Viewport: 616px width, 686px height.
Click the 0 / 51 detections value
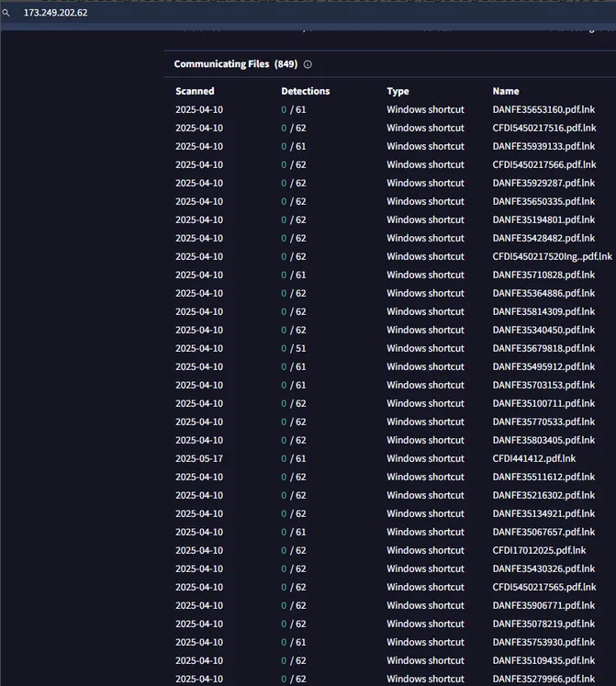tap(294, 348)
